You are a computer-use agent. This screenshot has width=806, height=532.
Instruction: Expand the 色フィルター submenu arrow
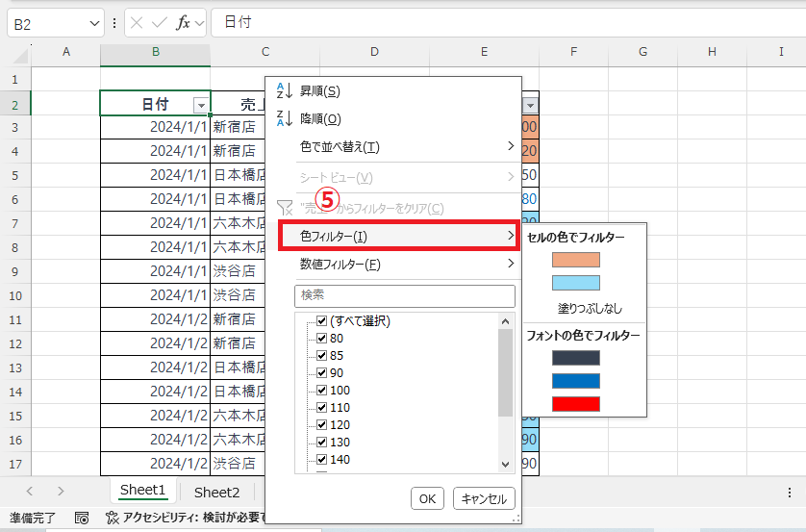point(511,236)
